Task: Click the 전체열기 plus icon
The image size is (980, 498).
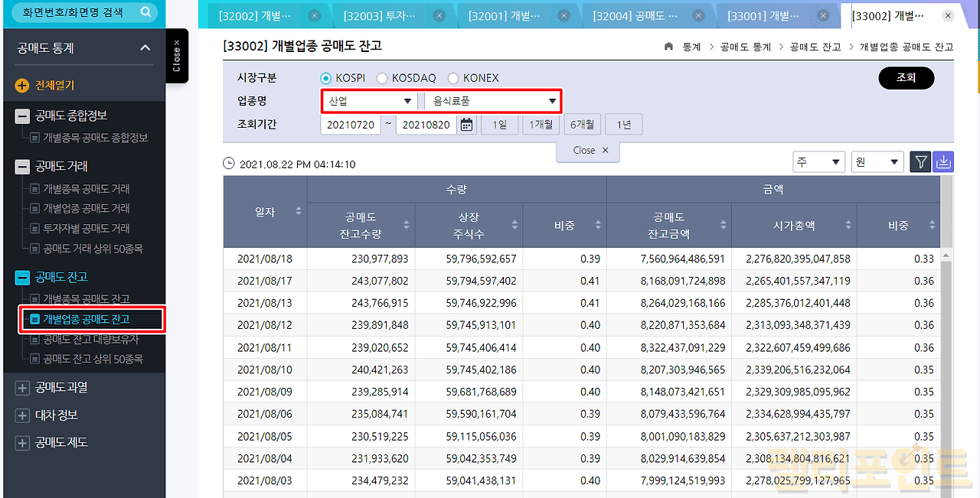Action: pyautogui.click(x=22, y=86)
